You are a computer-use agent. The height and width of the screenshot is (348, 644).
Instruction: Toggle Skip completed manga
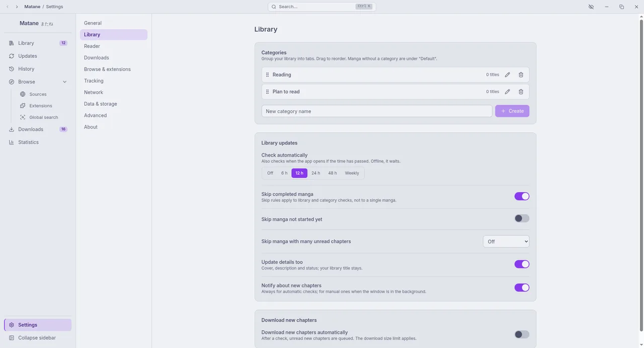coord(522,196)
